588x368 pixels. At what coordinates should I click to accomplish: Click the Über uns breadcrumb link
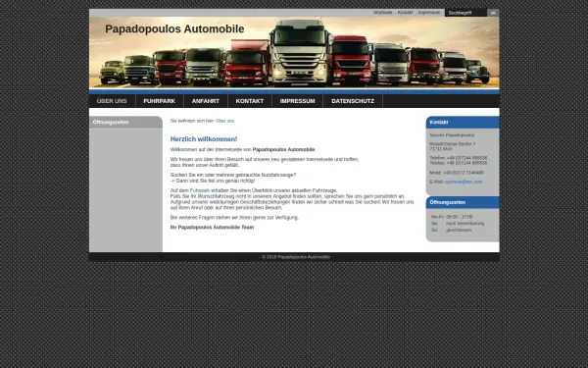click(225, 121)
